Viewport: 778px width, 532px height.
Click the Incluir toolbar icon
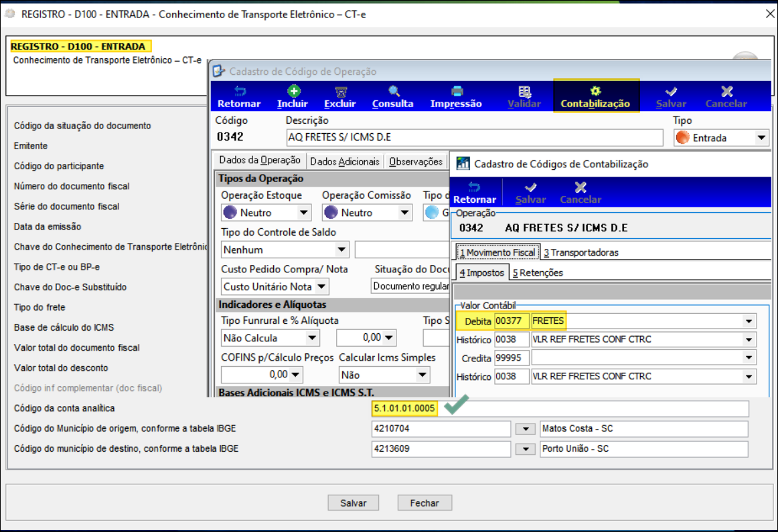click(x=293, y=96)
